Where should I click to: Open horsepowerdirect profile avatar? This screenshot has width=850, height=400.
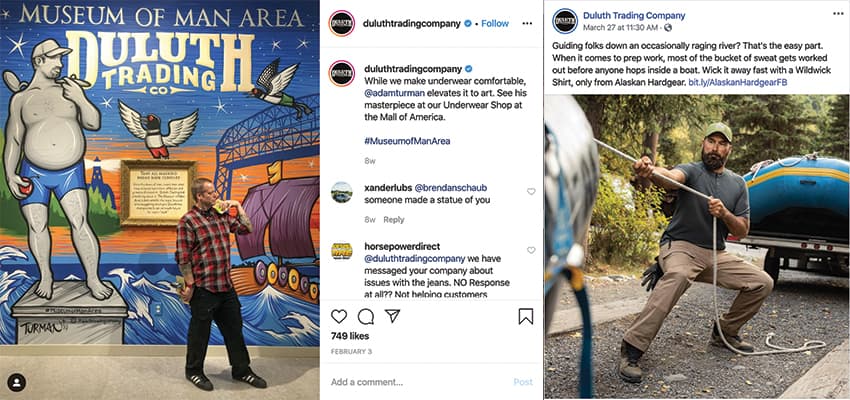342,251
